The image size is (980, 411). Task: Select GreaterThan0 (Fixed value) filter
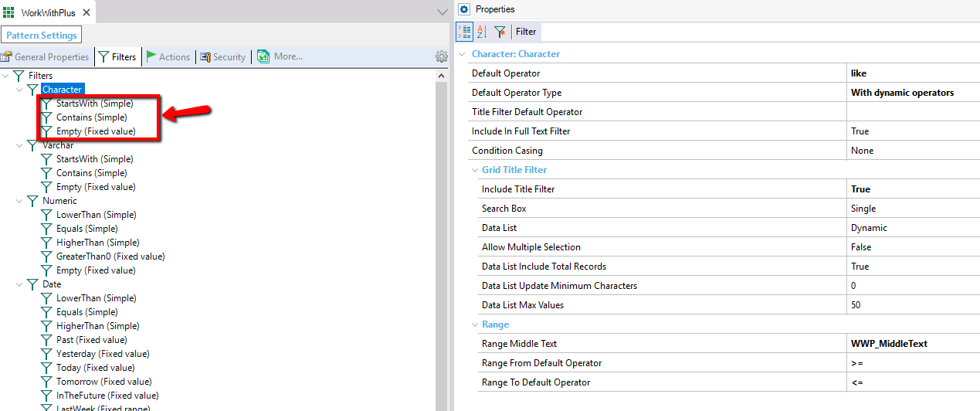110,256
